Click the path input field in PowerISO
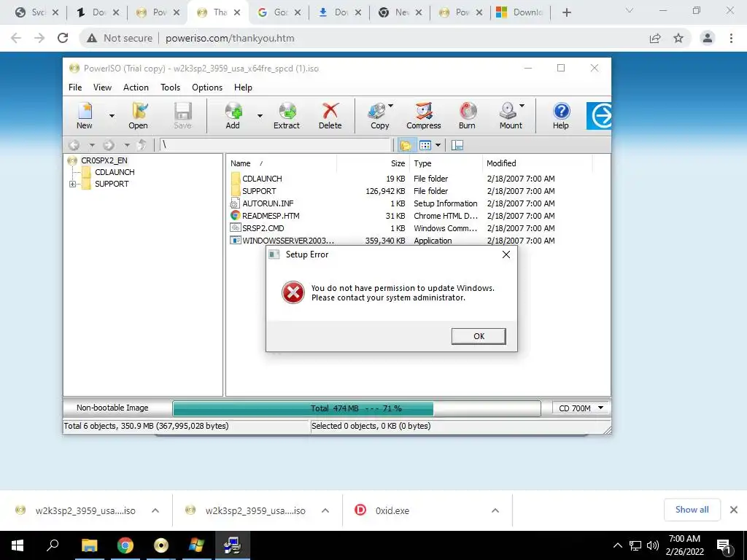 click(275, 145)
